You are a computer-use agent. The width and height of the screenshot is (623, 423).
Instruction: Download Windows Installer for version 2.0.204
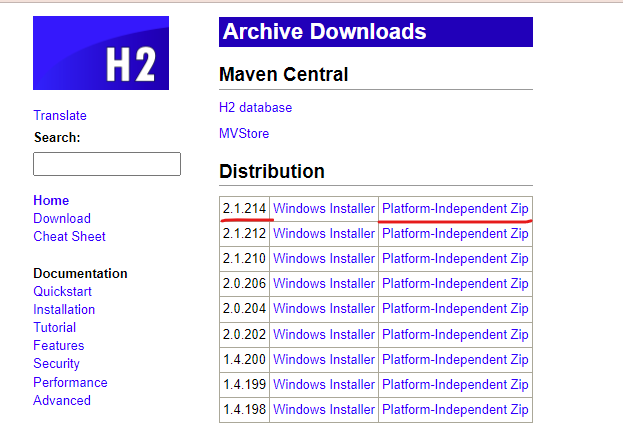pyautogui.click(x=324, y=308)
